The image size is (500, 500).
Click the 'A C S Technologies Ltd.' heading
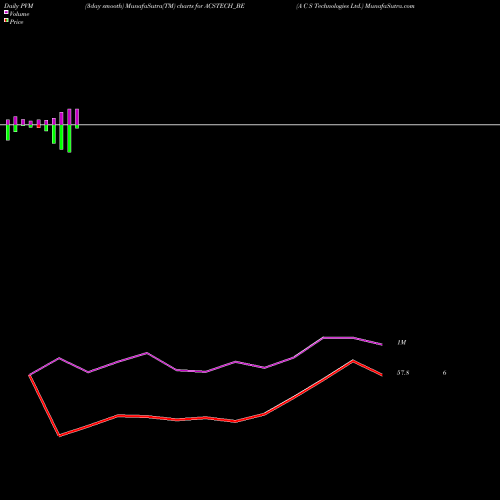coord(329,6)
